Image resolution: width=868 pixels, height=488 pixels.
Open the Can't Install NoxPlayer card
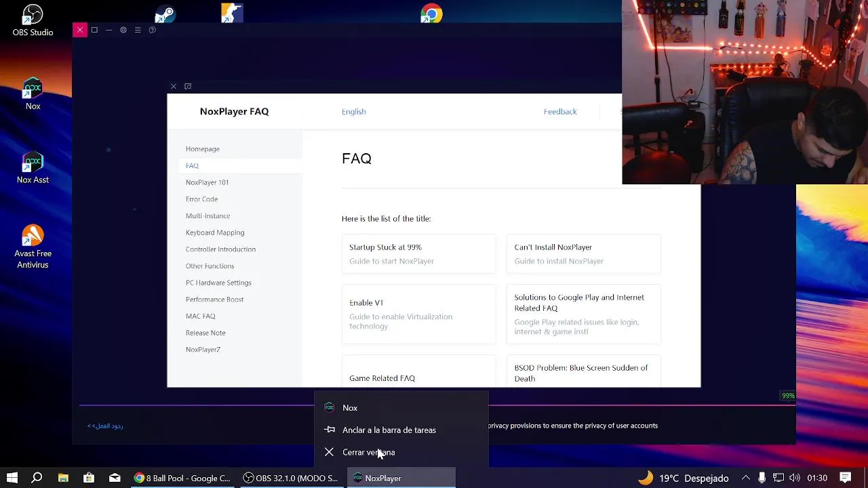(583, 253)
